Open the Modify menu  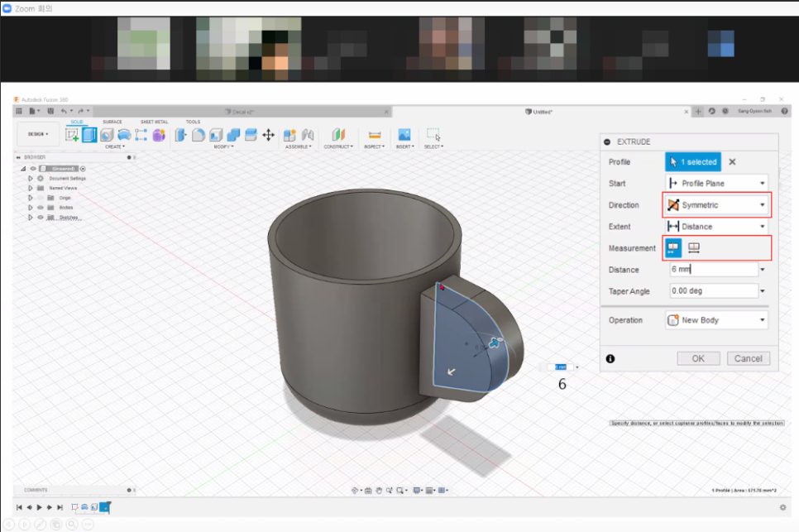click(x=223, y=146)
